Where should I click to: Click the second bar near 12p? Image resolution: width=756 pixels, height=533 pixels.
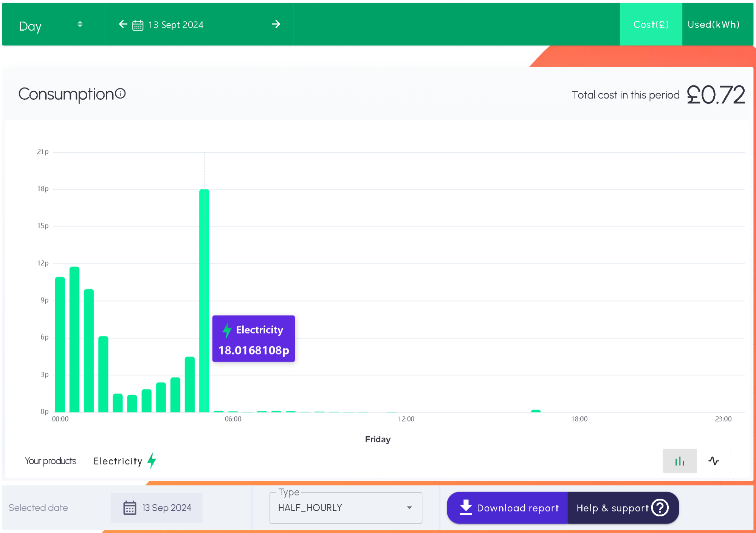[74, 339]
